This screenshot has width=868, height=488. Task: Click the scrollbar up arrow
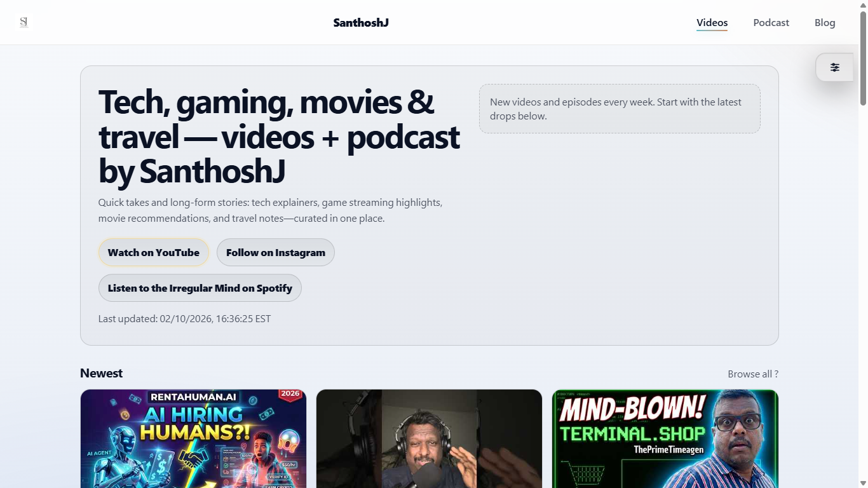click(x=863, y=4)
